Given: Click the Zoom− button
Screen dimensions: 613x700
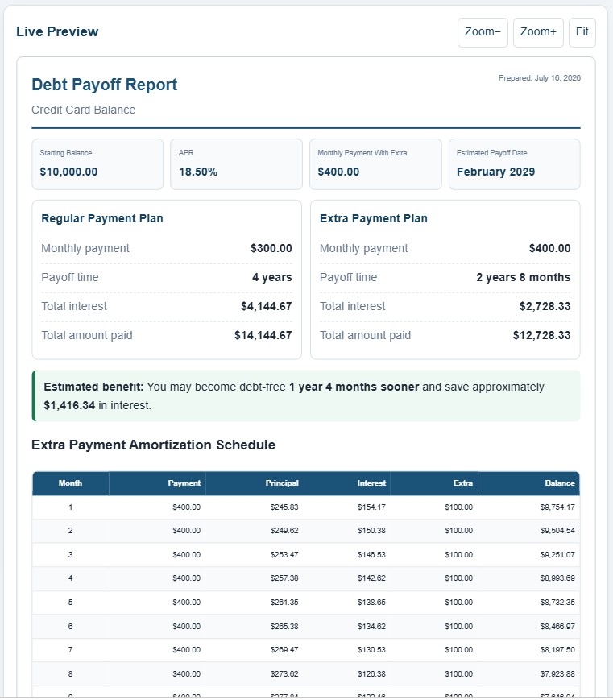Looking at the screenshot, I should [483, 32].
